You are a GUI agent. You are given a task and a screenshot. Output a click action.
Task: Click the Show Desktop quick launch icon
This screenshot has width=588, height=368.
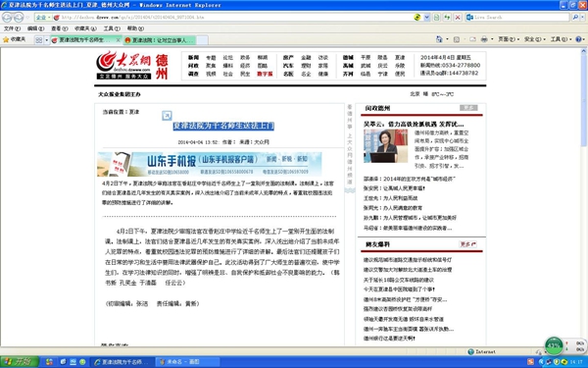click(63, 362)
